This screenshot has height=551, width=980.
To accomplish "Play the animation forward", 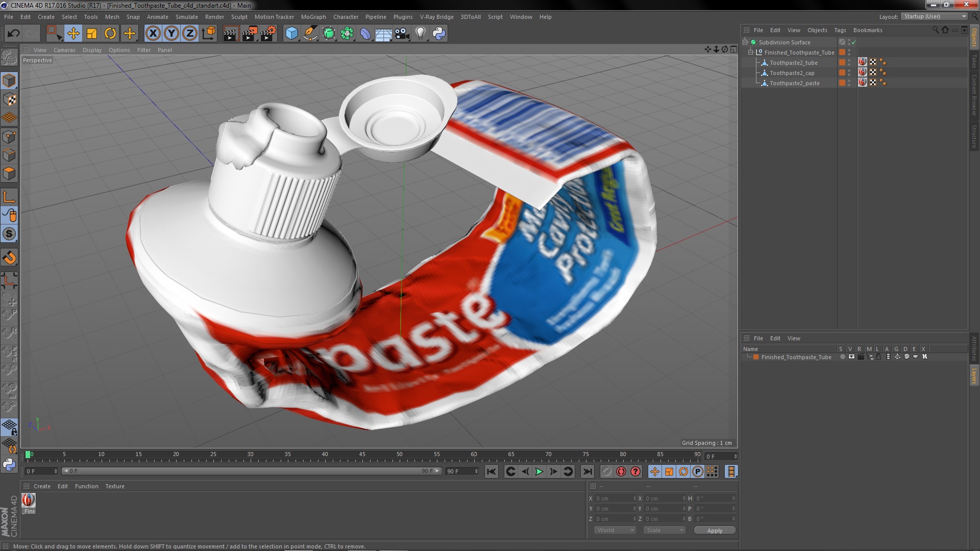I will 539,472.
